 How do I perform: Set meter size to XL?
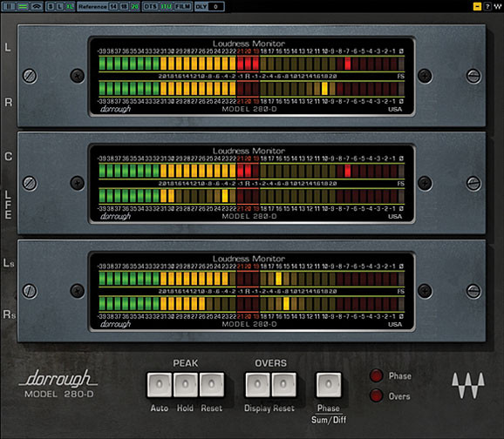[70, 6]
